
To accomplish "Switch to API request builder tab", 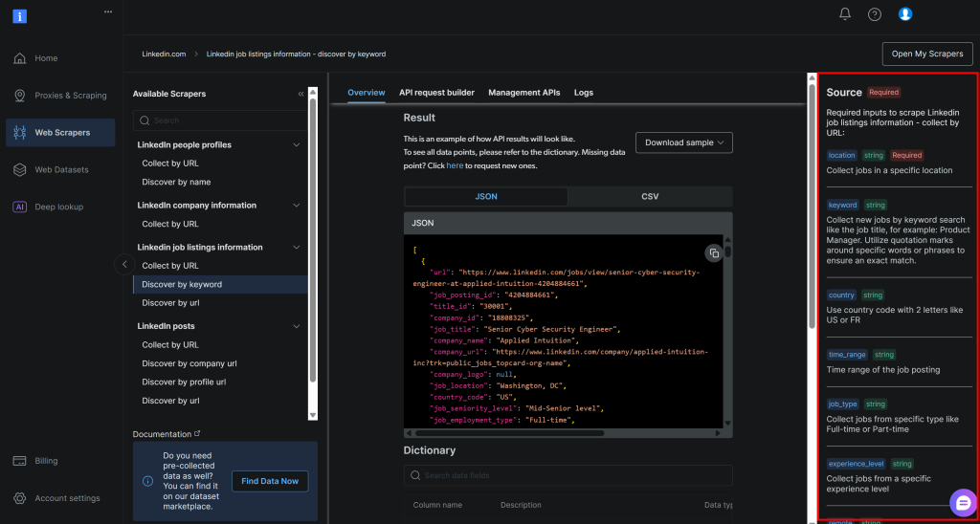I will [436, 93].
